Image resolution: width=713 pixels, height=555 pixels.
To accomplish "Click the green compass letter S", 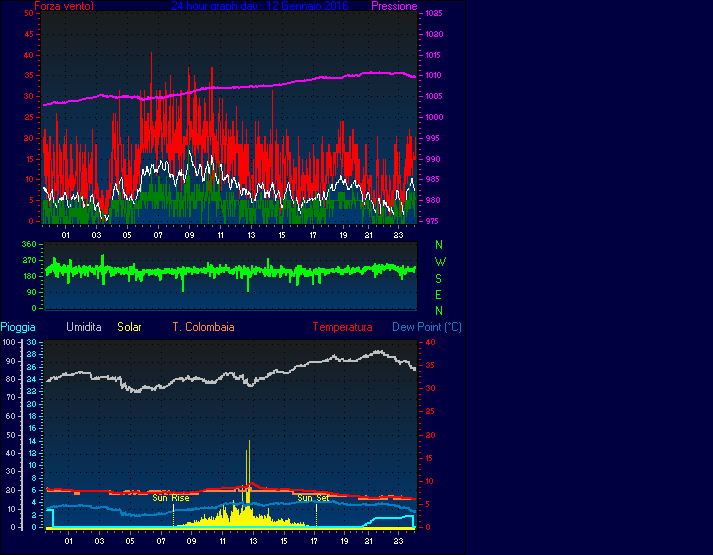I will [438, 279].
